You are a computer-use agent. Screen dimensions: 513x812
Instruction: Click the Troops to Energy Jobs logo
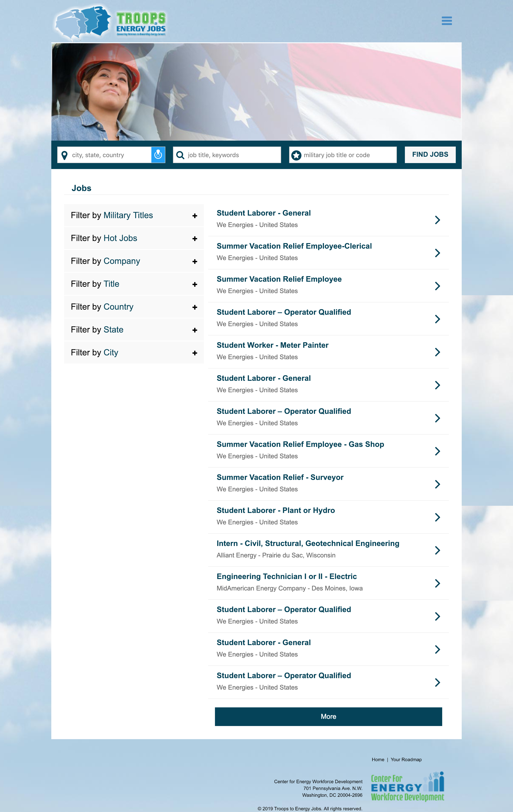(x=110, y=23)
